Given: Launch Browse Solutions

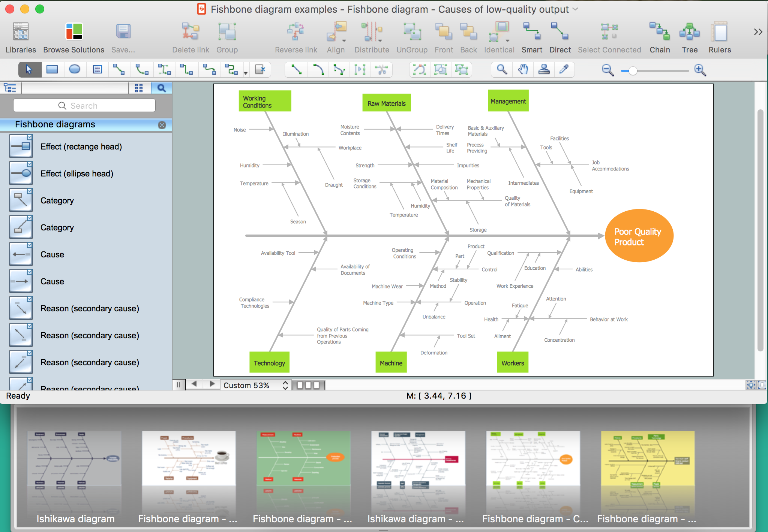Looking at the screenshot, I should 73,36.
